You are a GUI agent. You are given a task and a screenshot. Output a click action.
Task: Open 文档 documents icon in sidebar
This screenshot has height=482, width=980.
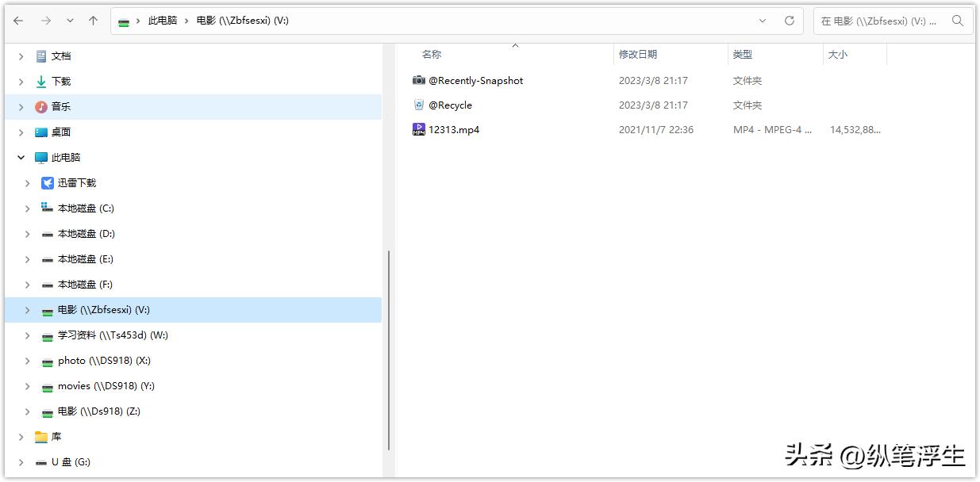tap(41, 56)
